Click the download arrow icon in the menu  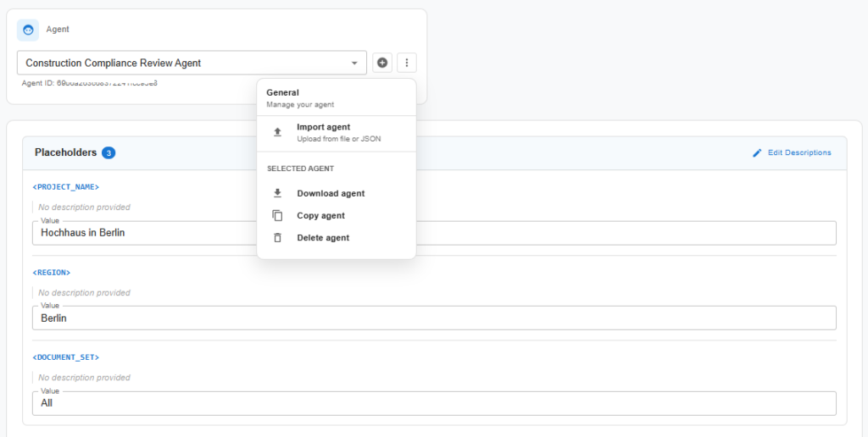point(277,193)
